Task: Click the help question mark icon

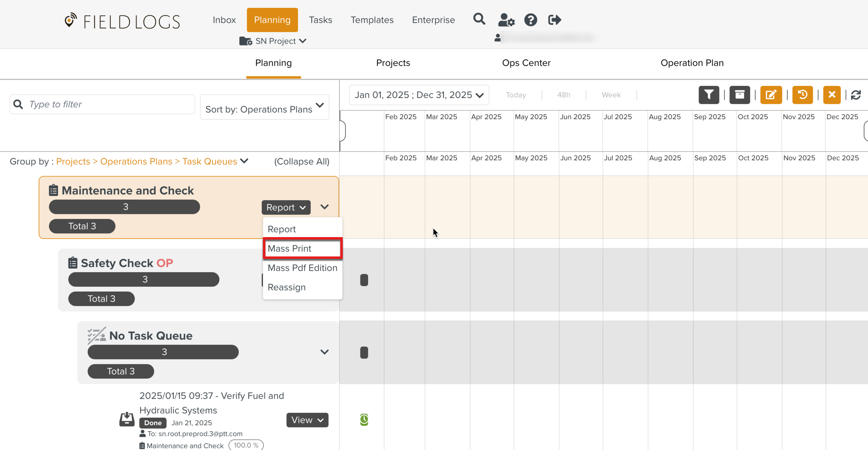Action: click(531, 20)
